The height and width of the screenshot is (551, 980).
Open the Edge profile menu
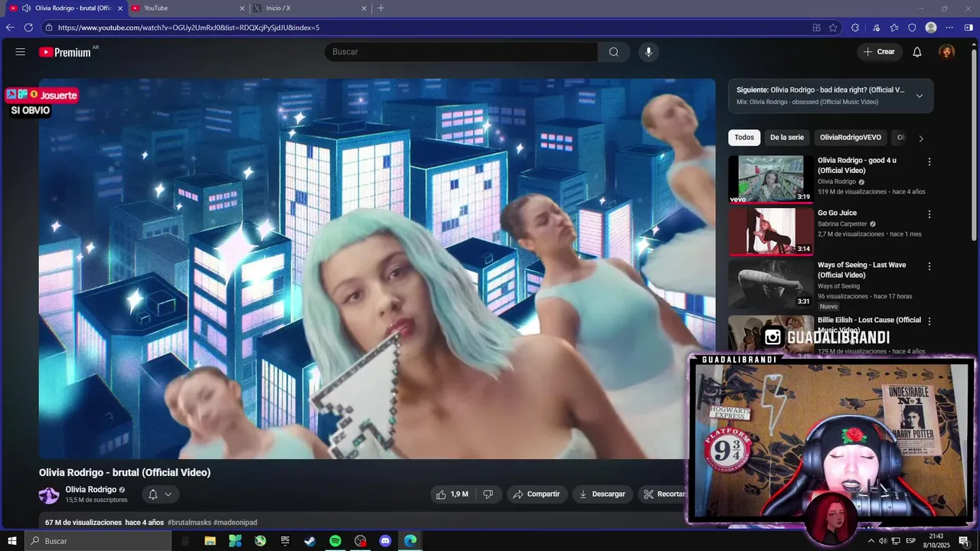click(x=931, y=28)
